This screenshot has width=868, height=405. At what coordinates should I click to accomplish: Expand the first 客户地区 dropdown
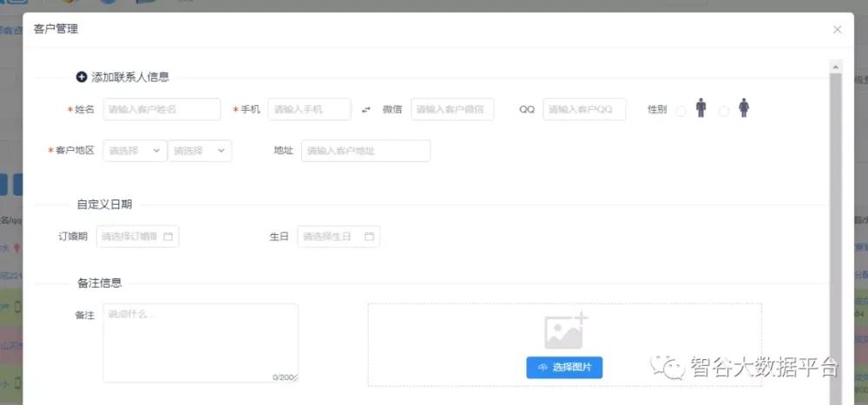click(x=135, y=151)
